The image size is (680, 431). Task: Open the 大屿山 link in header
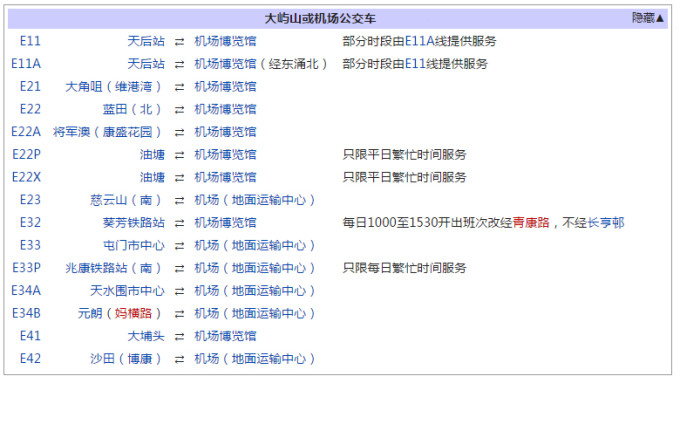(x=283, y=19)
